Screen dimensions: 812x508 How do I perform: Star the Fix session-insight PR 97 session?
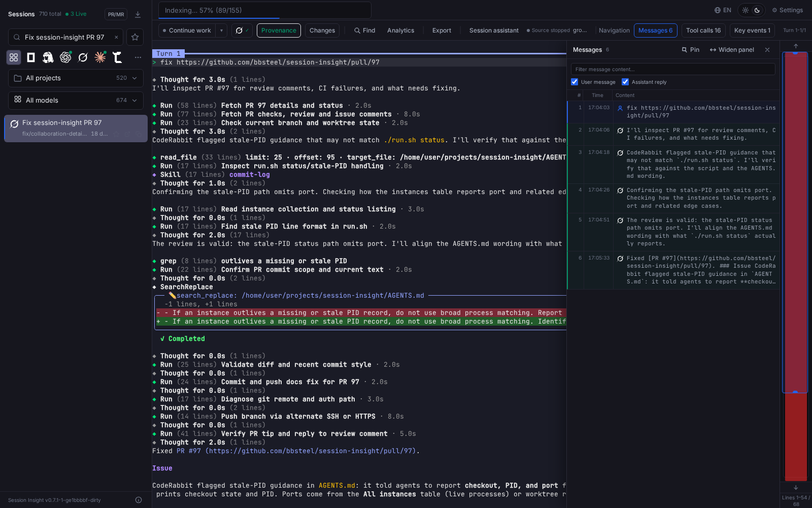116,134
